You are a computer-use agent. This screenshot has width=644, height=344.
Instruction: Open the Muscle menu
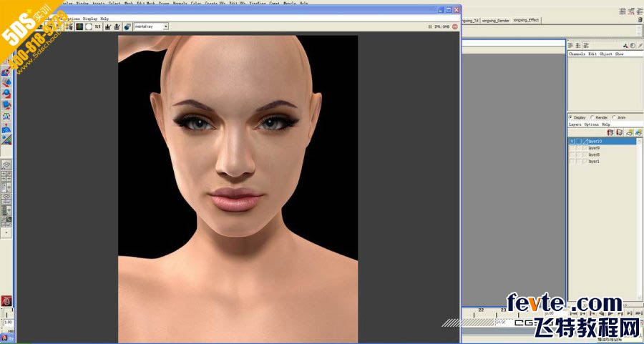coord(289,3)
